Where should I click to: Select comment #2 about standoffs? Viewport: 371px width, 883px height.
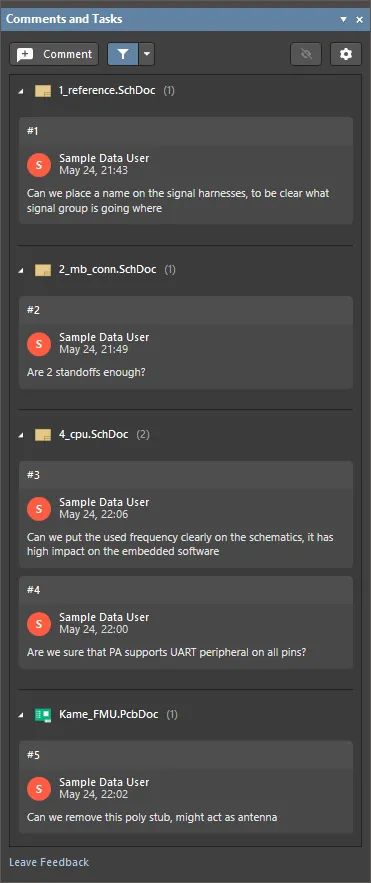[186, 342]
